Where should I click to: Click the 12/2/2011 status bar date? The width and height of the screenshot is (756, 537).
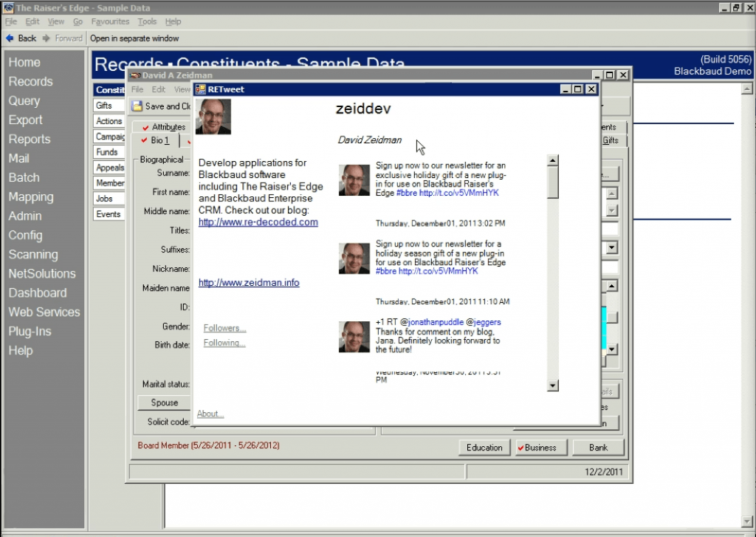604,471
